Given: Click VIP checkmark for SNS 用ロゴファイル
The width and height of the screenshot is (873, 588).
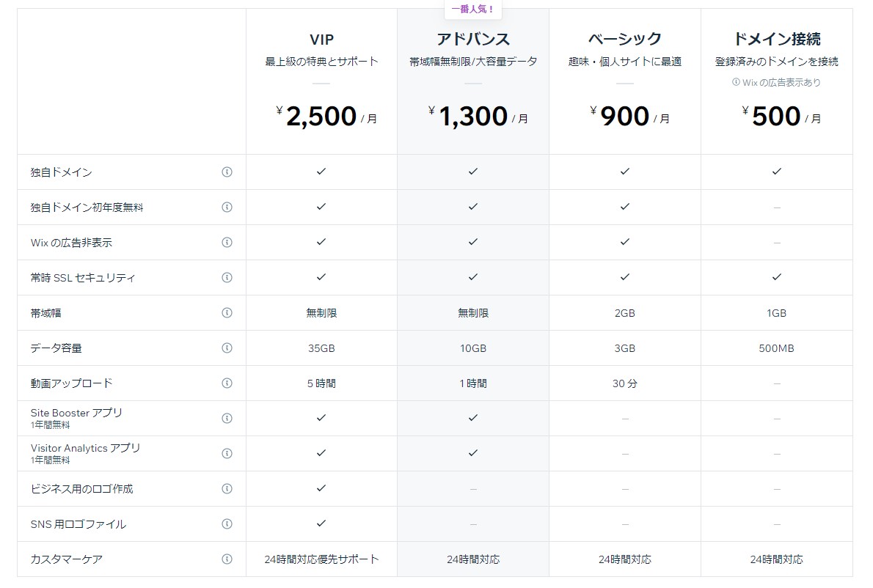Looking at the screenshot, I should tap(321, 523).
